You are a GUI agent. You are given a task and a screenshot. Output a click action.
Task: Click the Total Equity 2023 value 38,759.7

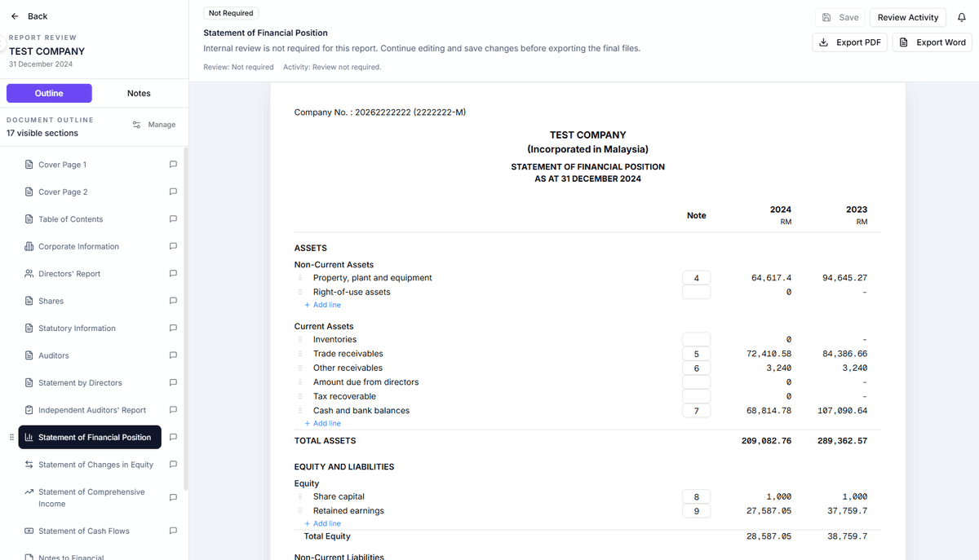click(x=847, y=536)
